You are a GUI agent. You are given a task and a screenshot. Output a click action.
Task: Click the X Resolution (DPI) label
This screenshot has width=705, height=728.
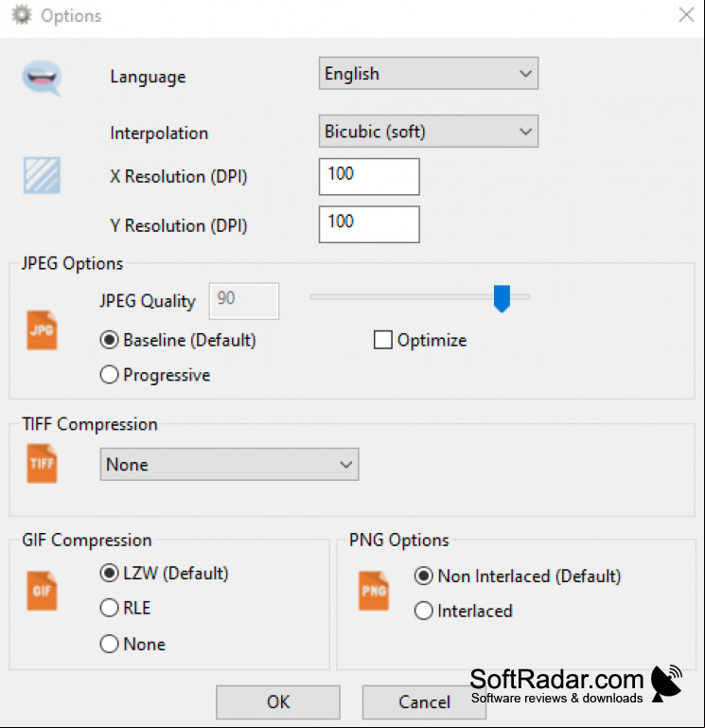[x=179, y=176]
